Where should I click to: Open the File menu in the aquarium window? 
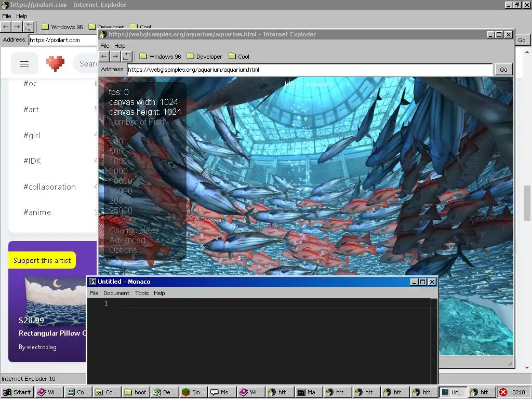(105, 46)
